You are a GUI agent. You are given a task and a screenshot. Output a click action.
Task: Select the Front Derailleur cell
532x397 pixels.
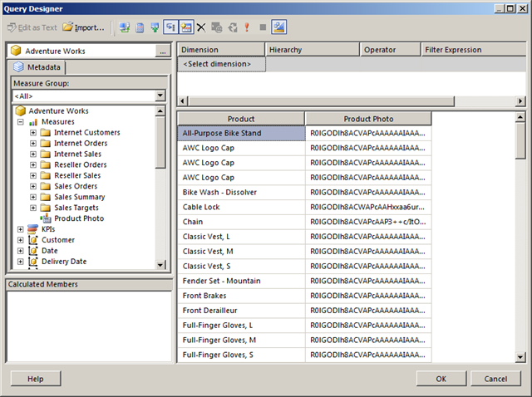point(241,311)
